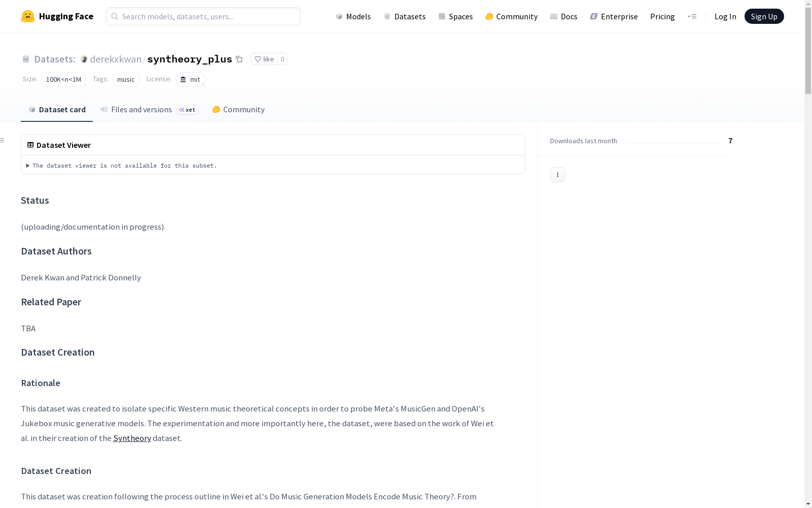Select the Dataset card tab
Screen dimensions: 812x508
[x=57, y=110]
